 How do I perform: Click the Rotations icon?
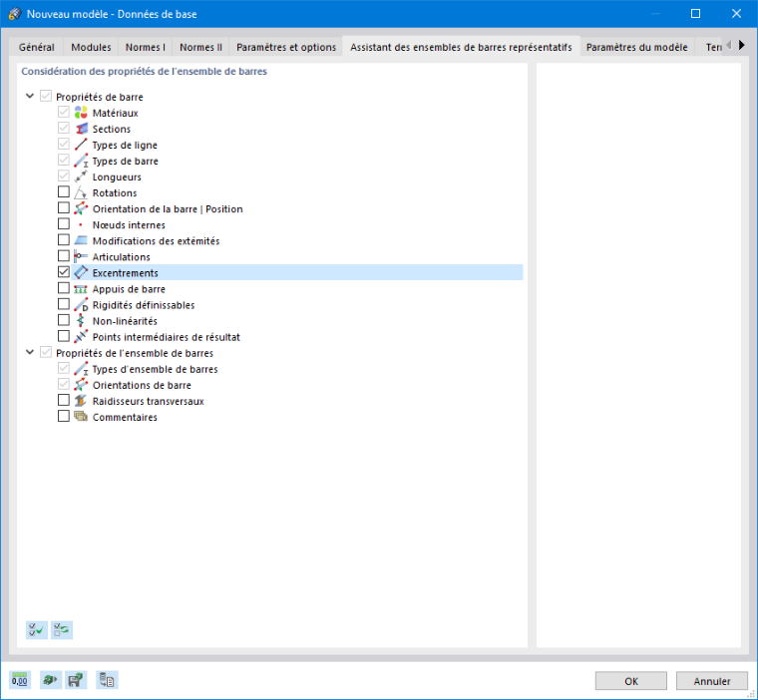[81, 192]
